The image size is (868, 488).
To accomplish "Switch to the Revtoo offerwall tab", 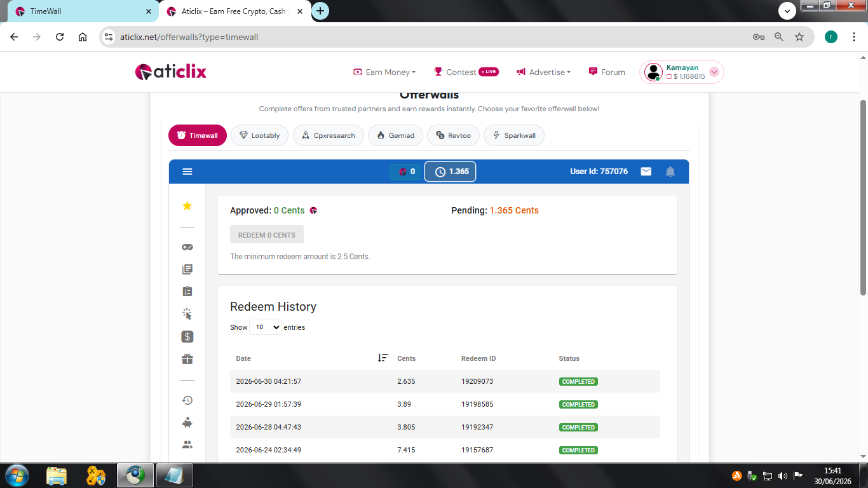I will click(453, 135).
